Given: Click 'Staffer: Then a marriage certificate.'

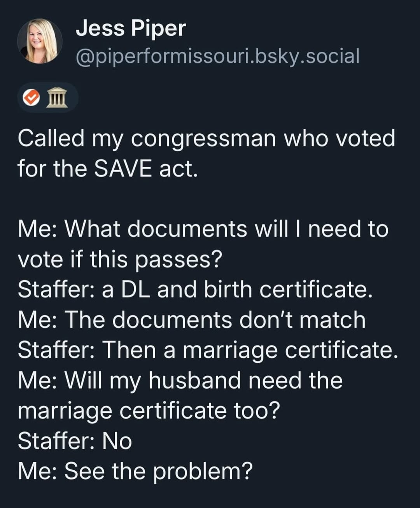Looking at the screenshot, I should pos(208,351).
